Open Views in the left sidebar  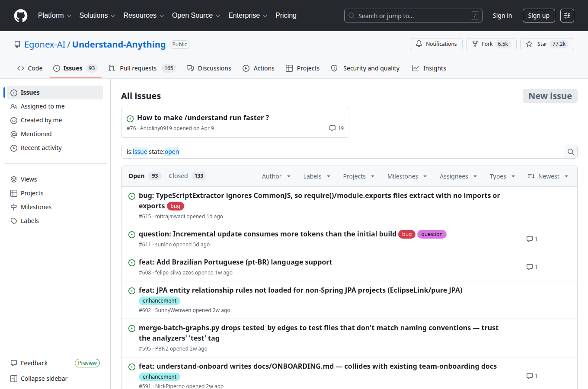(x=55, y=179)
